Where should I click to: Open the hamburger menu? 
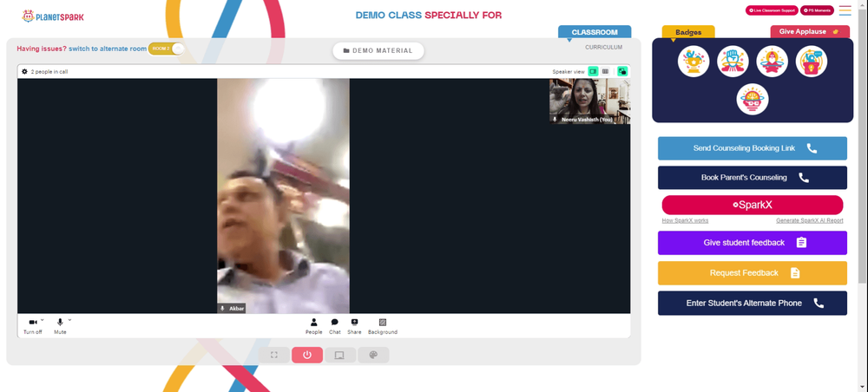click(845, 10)
